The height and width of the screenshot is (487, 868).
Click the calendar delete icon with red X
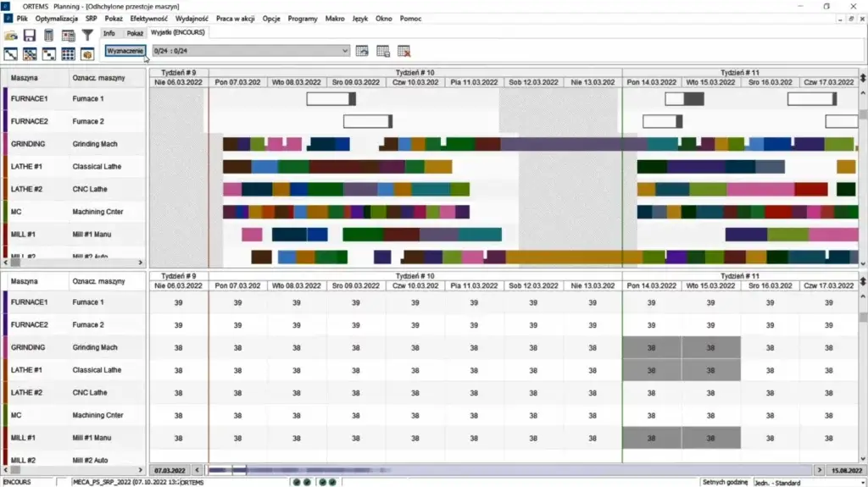click(x=403, y=51)
